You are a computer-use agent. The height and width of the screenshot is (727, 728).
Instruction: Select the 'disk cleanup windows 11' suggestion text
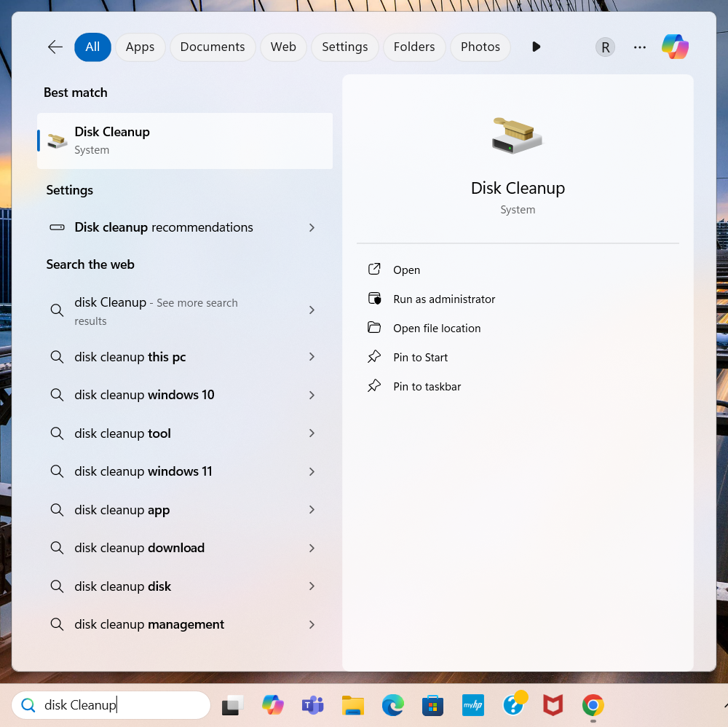click(x=143, y=471)
